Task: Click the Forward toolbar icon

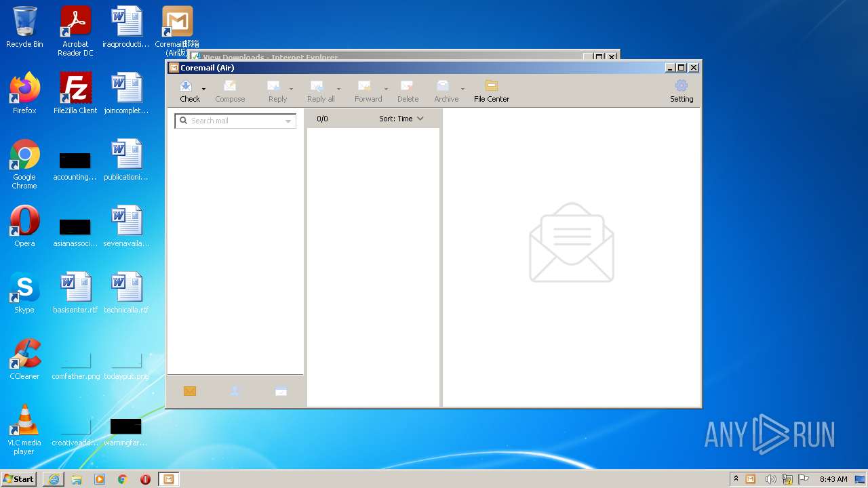Action: point(364,86)
